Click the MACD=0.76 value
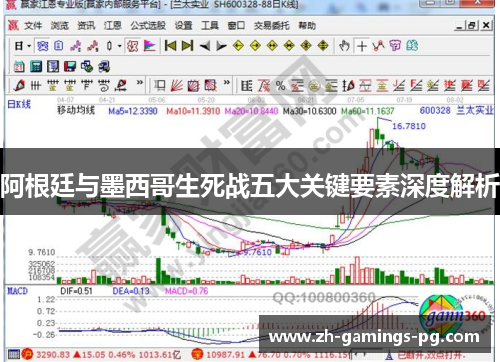 tap(186, 291)
